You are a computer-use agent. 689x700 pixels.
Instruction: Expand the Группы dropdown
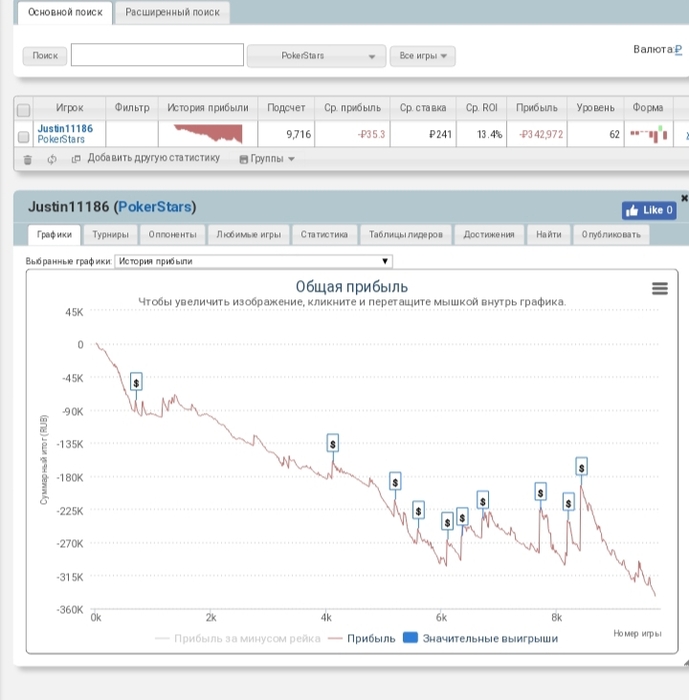pos(267,159)
